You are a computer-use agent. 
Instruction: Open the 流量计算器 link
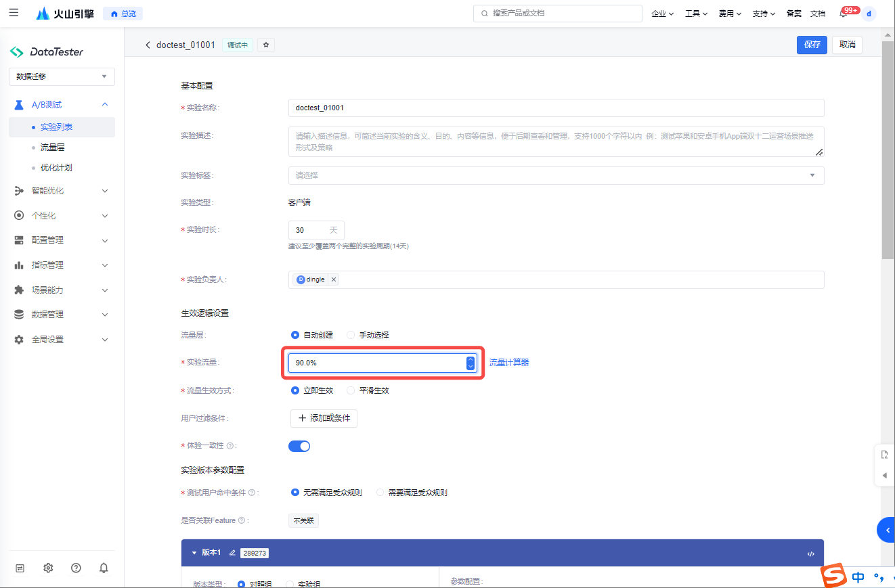coord(509,363)
